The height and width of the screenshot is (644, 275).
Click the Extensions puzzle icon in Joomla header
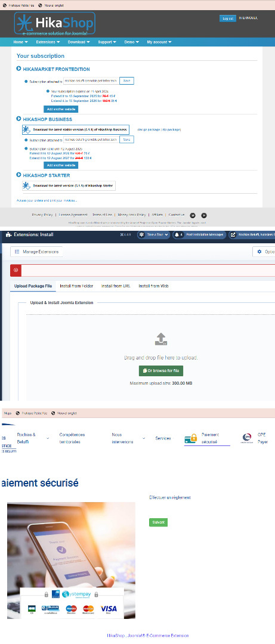click(x=8, y=234)
